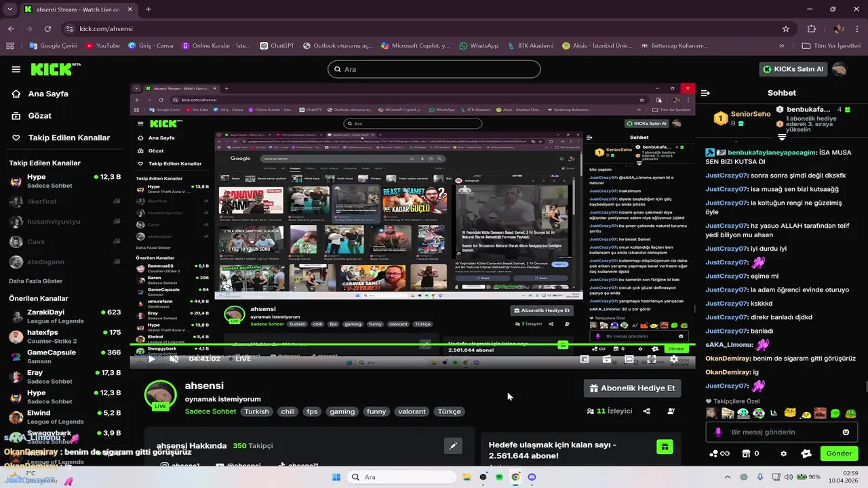This screenshot has height=488, width=868.
Task: Select the gaming tag
Action: pos(342,411)
